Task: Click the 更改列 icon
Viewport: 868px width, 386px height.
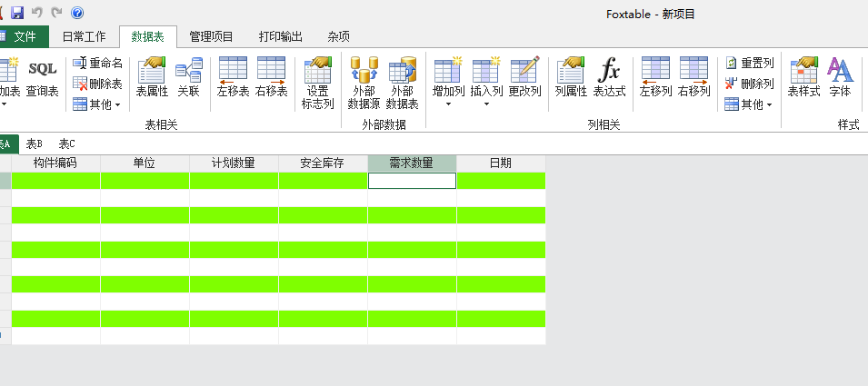Action: coord(524,78)
